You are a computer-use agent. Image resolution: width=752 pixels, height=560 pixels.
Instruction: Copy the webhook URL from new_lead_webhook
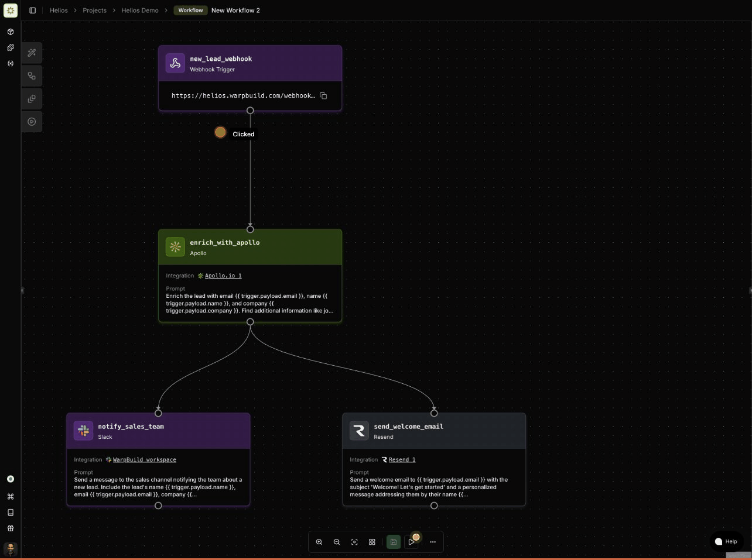(x=323, y=95)
